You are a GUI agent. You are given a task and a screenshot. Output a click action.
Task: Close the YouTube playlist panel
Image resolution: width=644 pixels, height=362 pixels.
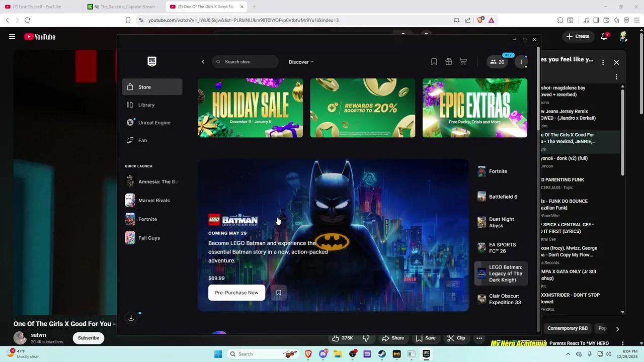click(x=616, y=62)
